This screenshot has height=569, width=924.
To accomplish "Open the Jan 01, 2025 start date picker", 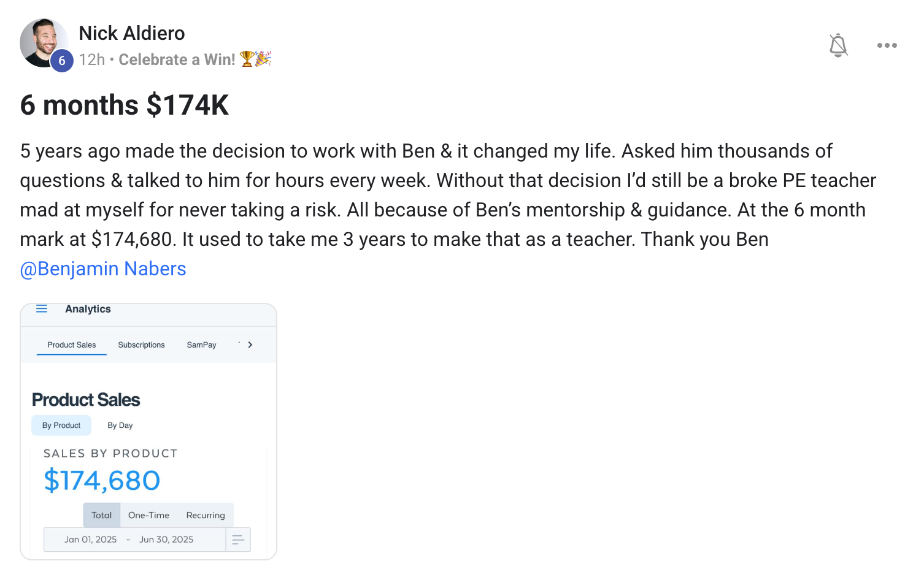I will (91, 540).
